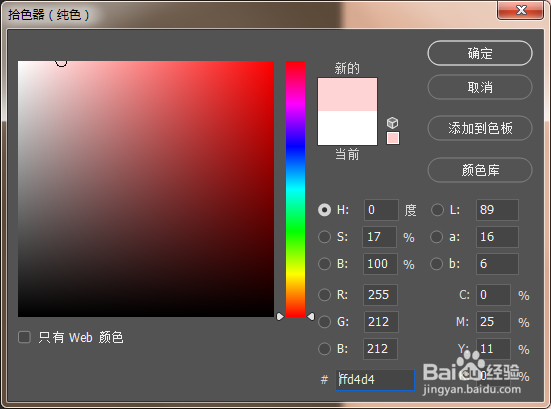Open 颜色库 color libraries
The image size is (551, 409).
pos(480,170)
